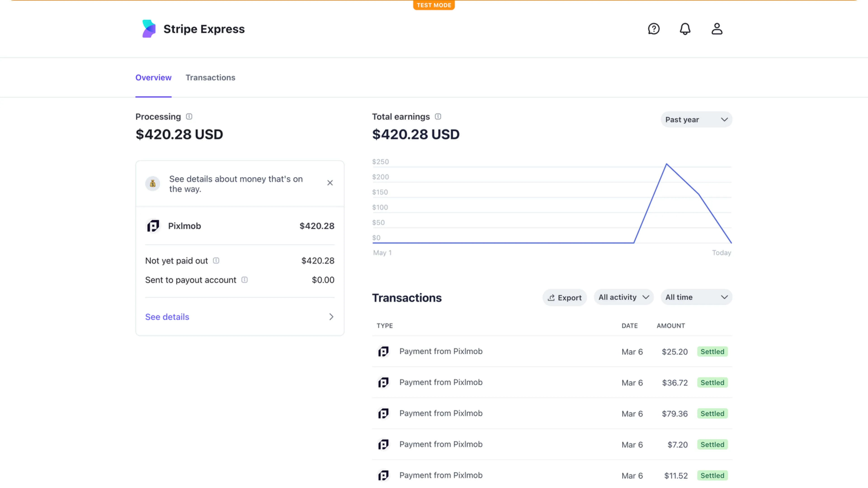Viewport: 868px width, 488px height.
Task: Open notifications bell icon
Action: coord(685,29)
